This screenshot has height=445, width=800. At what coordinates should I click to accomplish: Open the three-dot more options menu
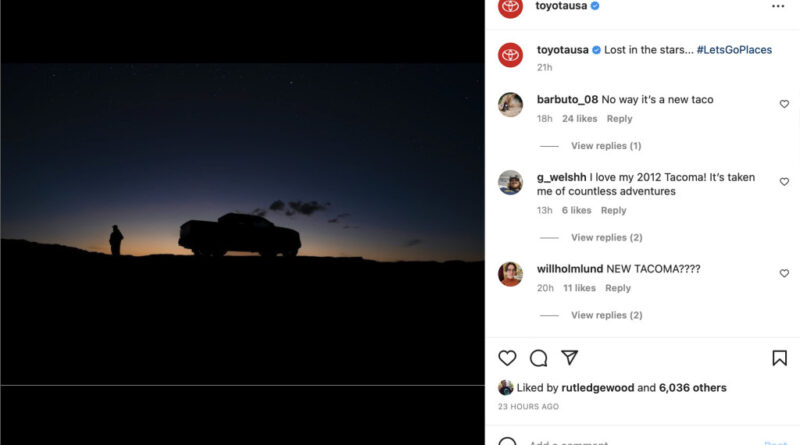(x=778, y=6)
